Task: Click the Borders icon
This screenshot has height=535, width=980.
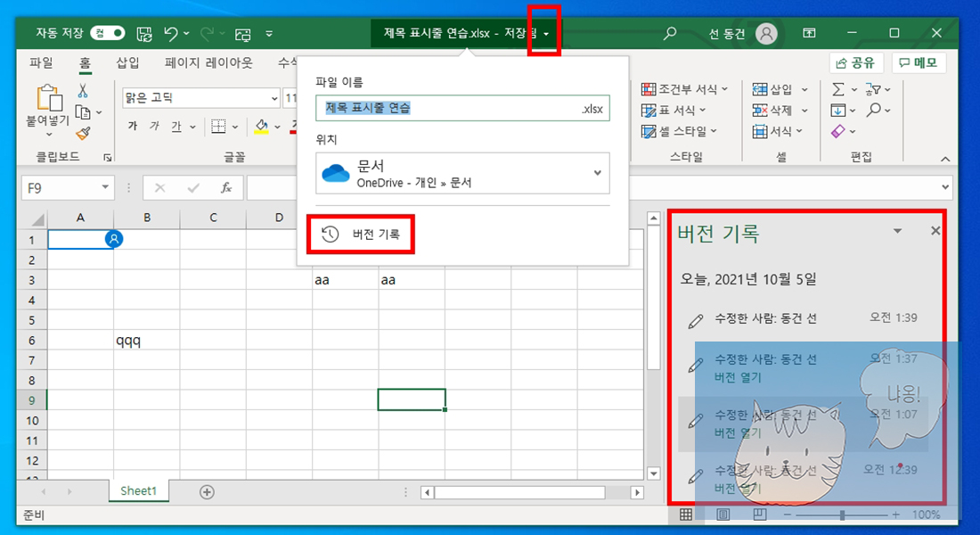Action: tap(218, 127)
